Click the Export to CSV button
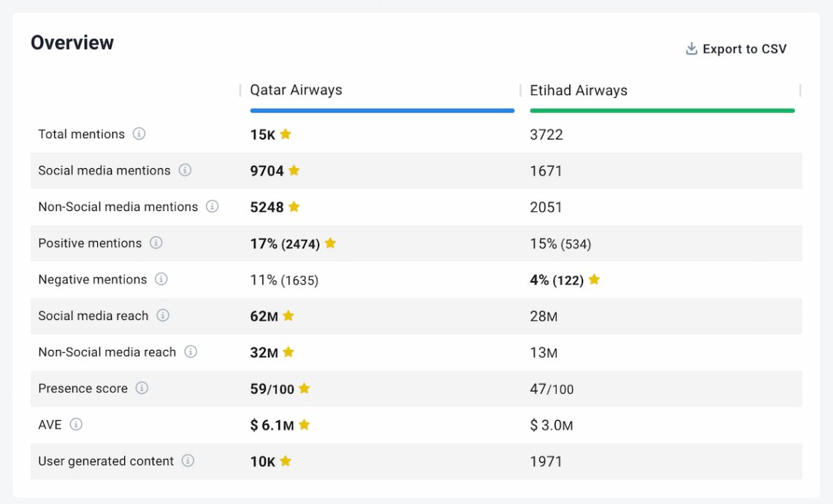The height and width of the screenshot is (504, 833). click(744, 49)
